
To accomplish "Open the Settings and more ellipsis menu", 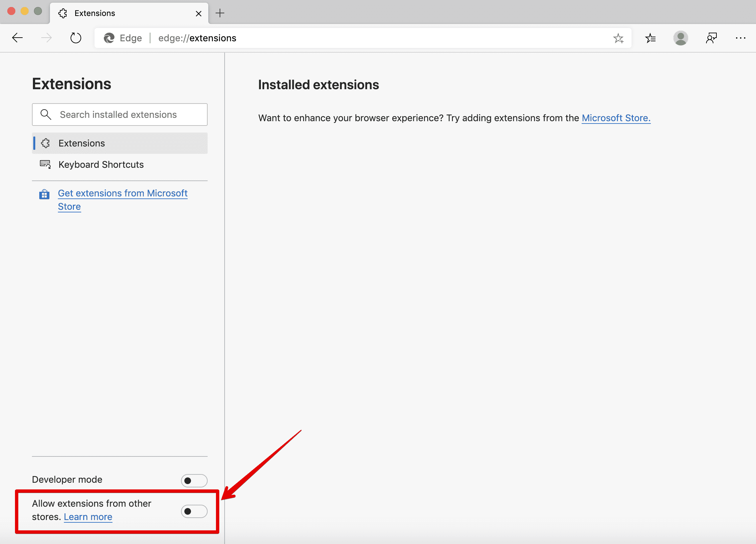I will 740,38.
